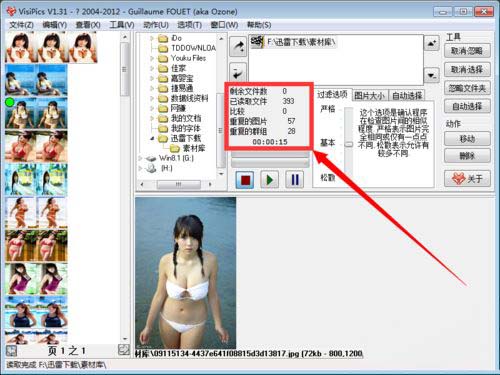Viewport: 500px width, 375px height.
Task: Select the TDDOWNLOA folder in tree
Action: 187,48
